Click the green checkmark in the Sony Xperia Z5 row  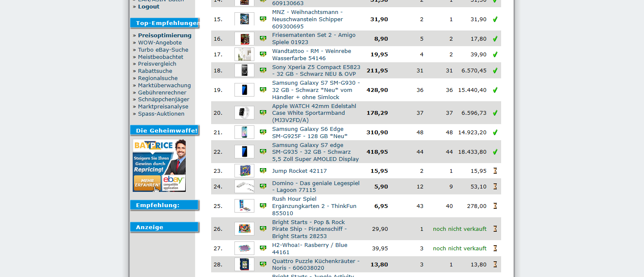point(495,70)
